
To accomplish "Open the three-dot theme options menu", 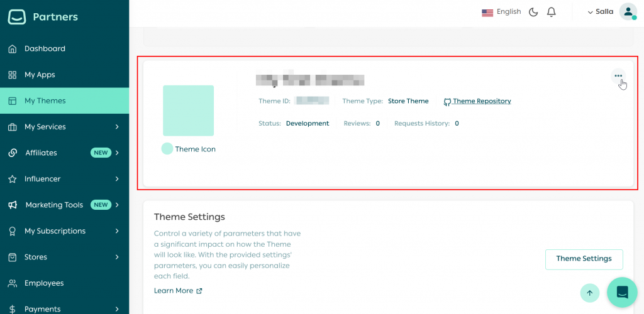I will [618, 76].
